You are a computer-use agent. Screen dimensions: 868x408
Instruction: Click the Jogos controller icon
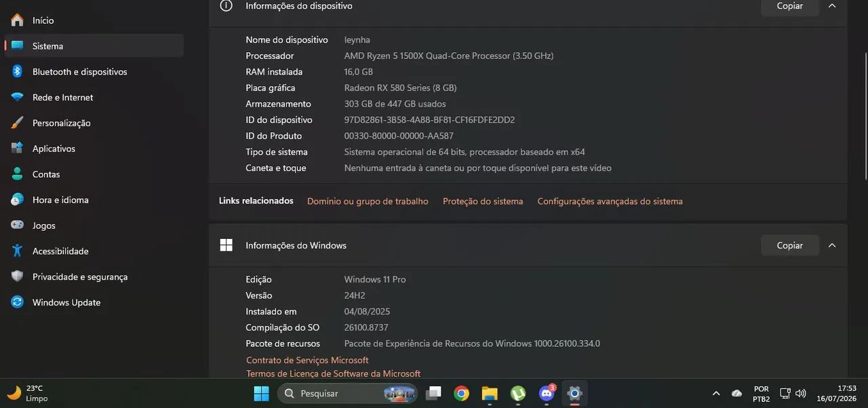[18, 225]
